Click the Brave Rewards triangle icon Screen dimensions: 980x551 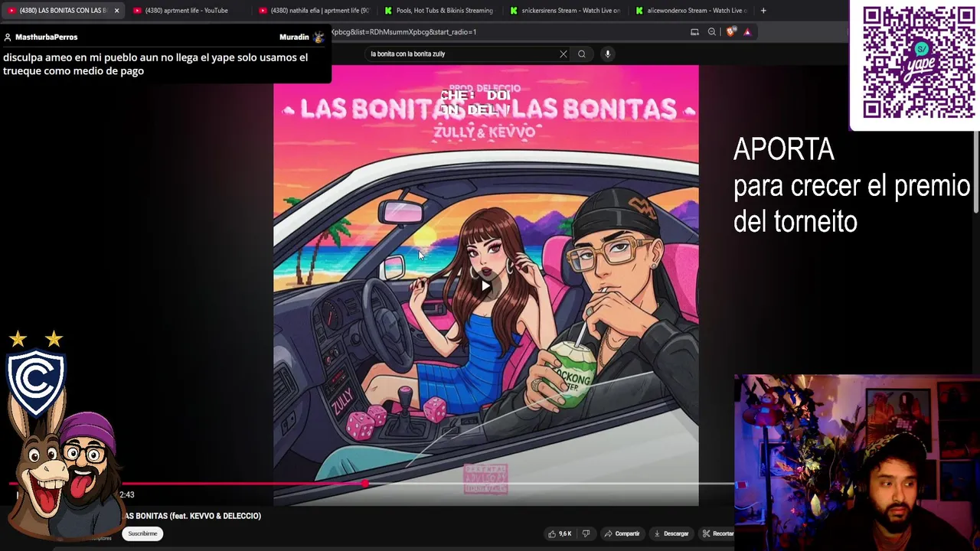coord(747,32)
